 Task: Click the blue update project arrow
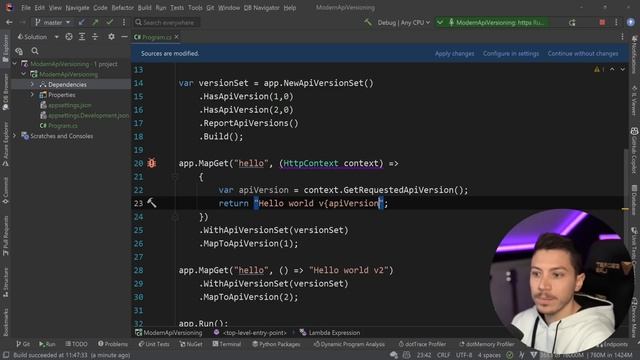coord(82,22)
